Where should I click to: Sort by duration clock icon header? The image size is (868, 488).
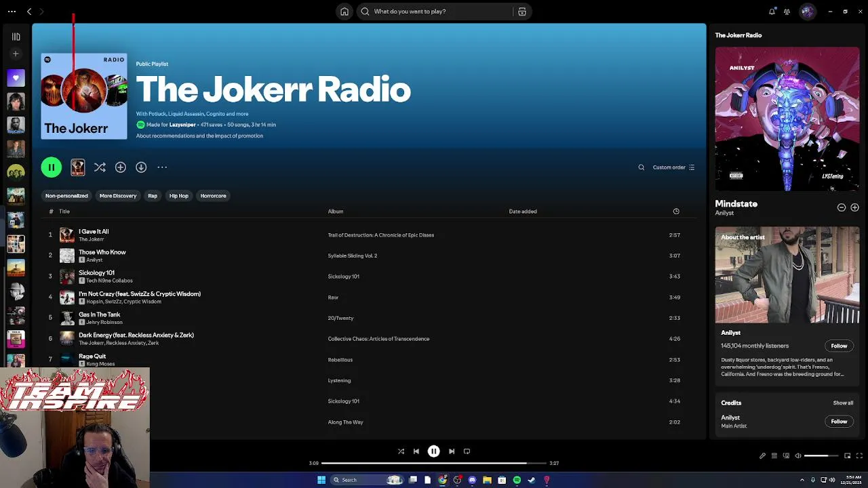pos(676,211)
